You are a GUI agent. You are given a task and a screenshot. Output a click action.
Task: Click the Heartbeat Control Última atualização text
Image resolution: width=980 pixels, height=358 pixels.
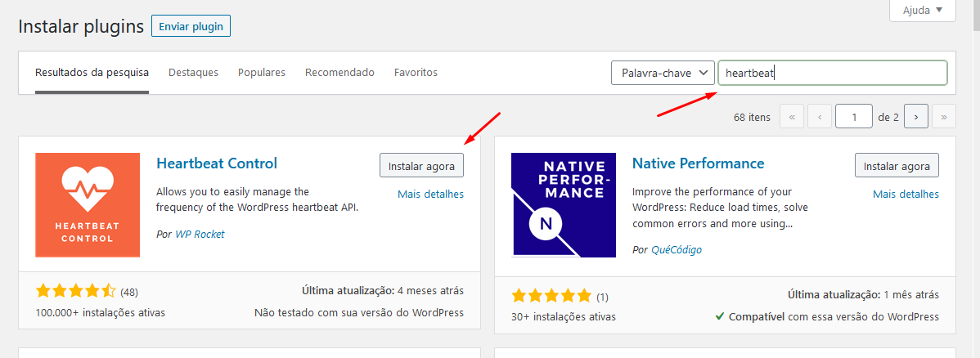[383, 291]
